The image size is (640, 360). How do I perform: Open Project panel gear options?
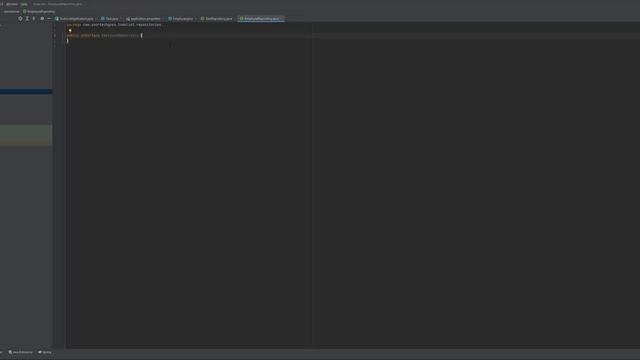point(42,18)
